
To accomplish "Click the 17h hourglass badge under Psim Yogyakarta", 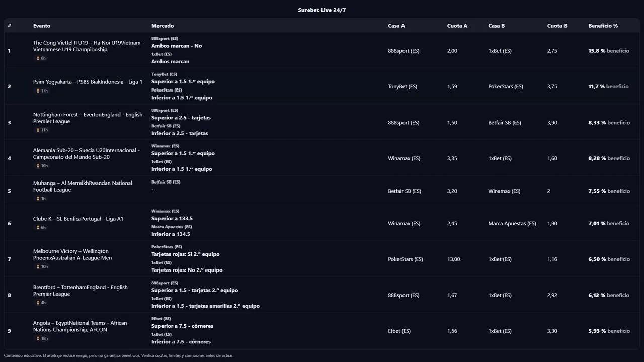I will pos(42,91).
